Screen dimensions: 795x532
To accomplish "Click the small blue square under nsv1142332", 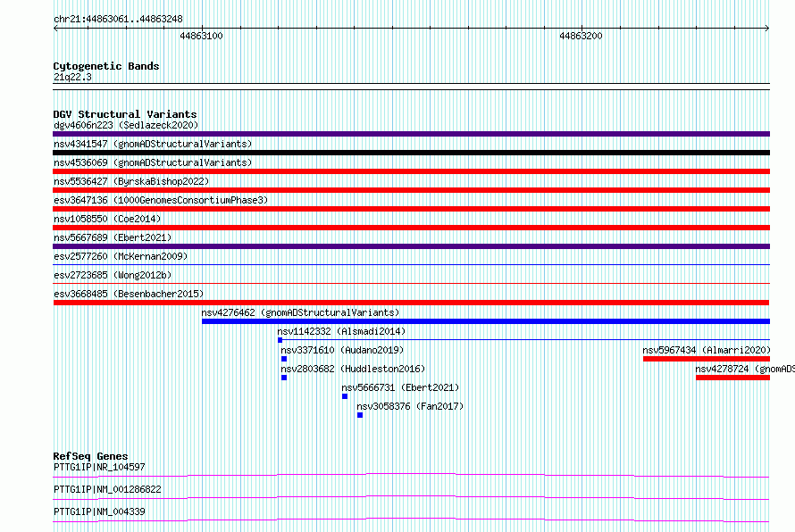I will pos(280,340).
